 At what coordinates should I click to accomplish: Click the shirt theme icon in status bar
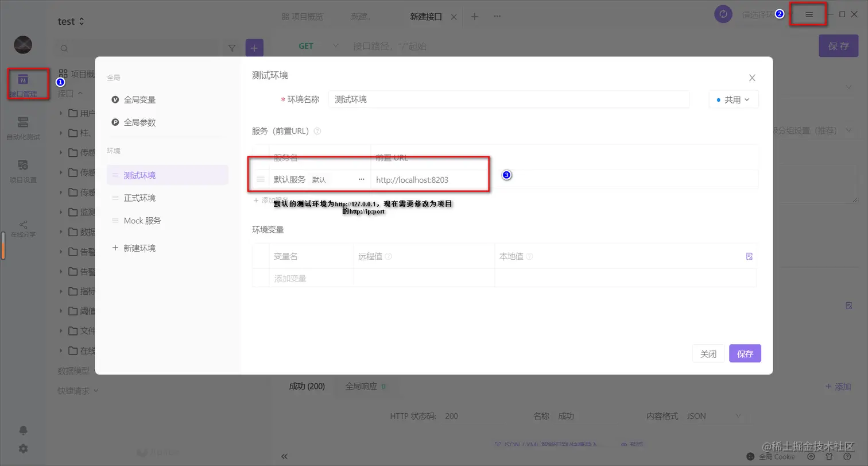828,457
